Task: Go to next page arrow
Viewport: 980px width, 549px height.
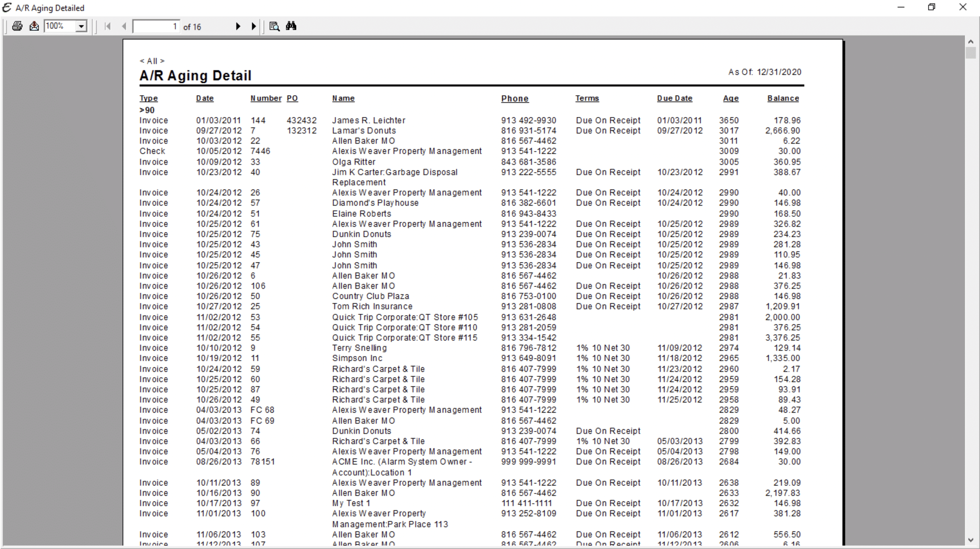Action: 238,26
